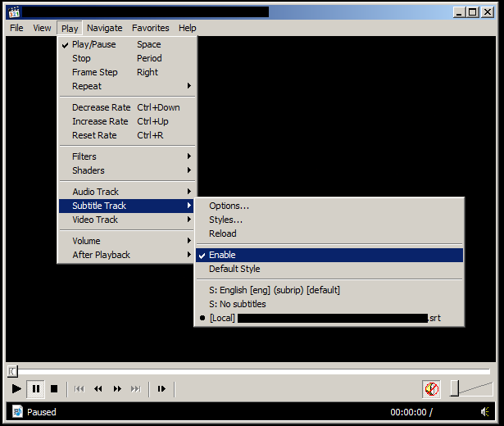The height and width of the screenshot is (426, 504).
Task: Select S: English [eng] (subrip) [default] track
Action: (329, 290)
